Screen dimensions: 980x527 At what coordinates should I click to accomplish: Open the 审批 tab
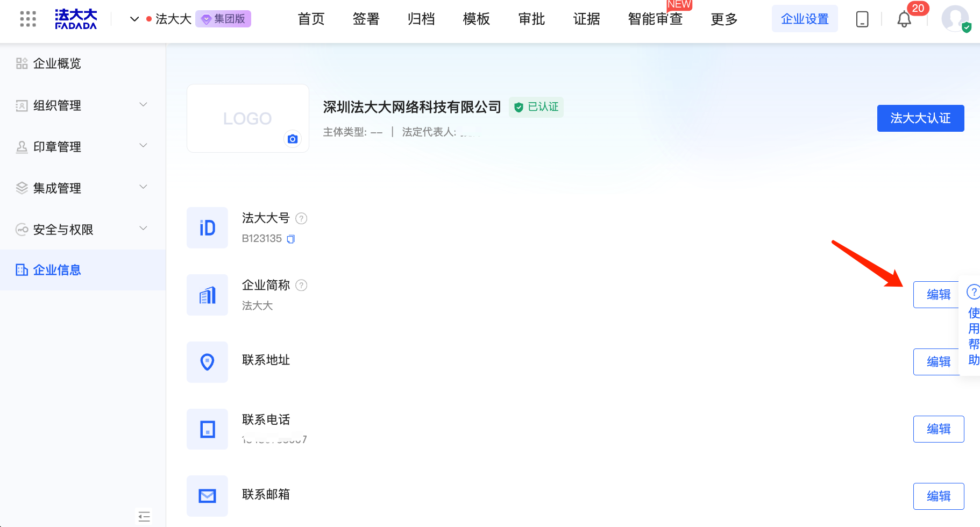531,19
